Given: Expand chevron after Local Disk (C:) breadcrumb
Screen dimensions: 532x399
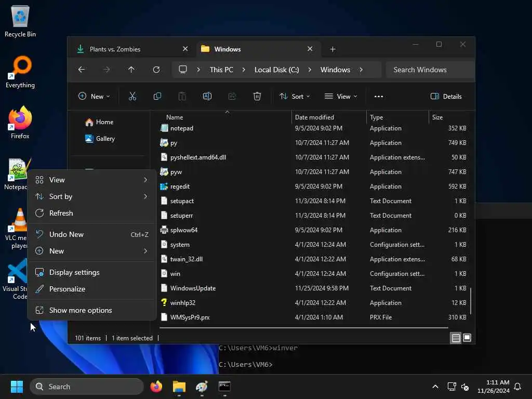Looking at the screenshot, I should [x=310, y=70].
